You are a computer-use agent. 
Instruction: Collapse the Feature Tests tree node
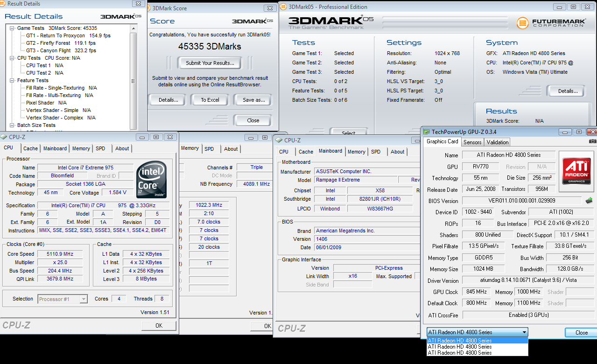[12, 80]
